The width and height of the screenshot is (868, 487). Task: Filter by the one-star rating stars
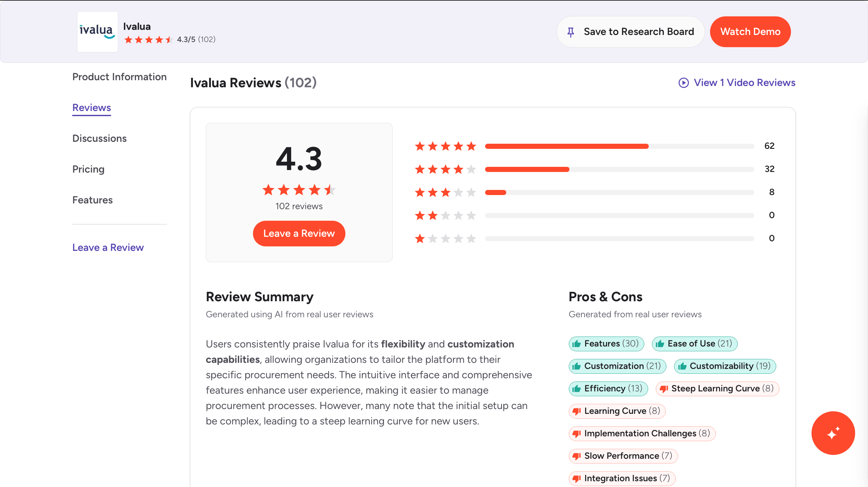445,238
